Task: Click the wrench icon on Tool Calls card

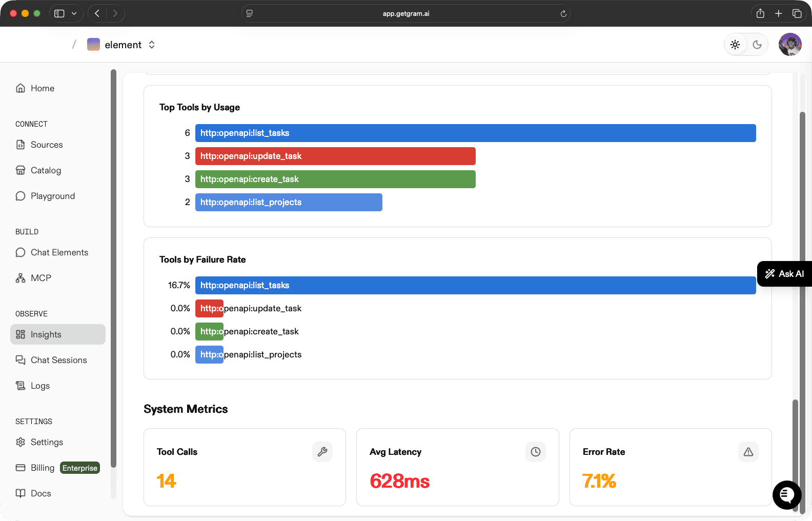Action: [x=322, y=452]
